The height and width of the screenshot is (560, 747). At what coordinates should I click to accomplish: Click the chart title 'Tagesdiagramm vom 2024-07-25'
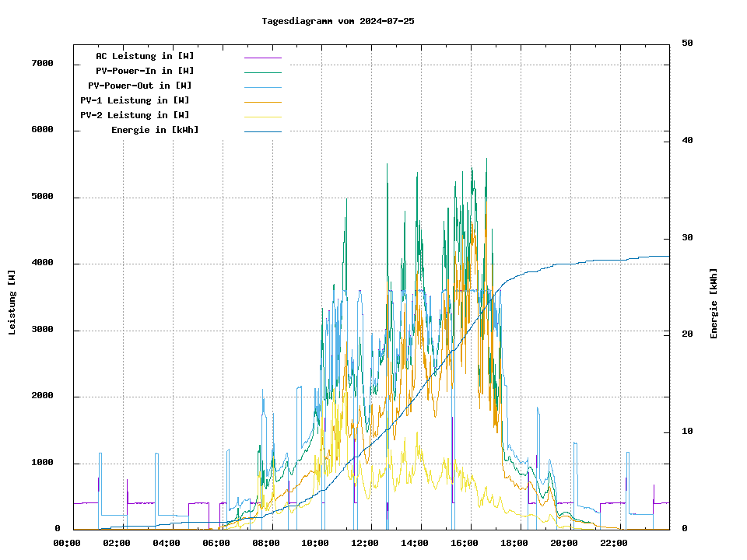338,21
